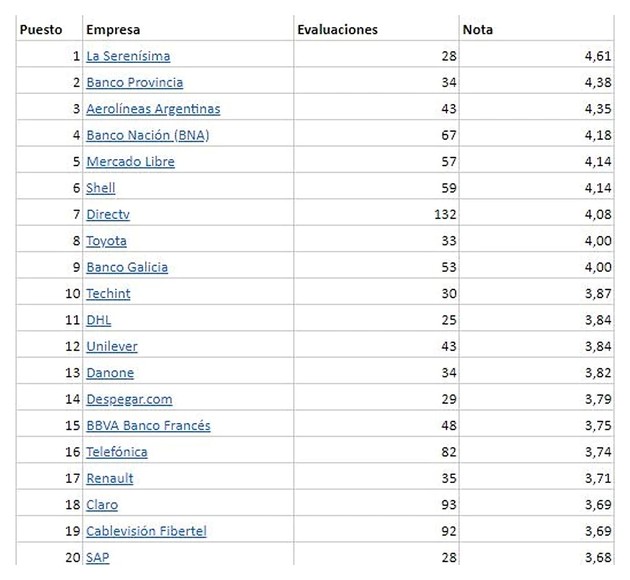Open the Aerolíneas Argentinas link
The height and width of the screenshot is (580, 630).
click(153, 109)
